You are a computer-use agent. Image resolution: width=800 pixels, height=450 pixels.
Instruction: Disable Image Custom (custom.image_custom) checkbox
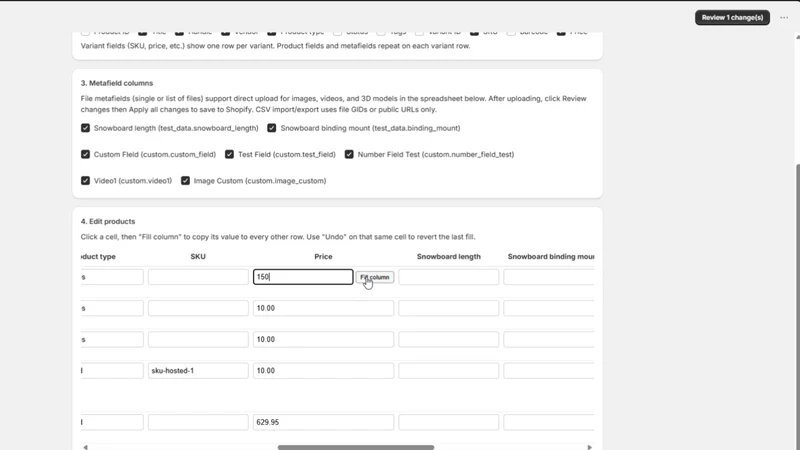185,181
